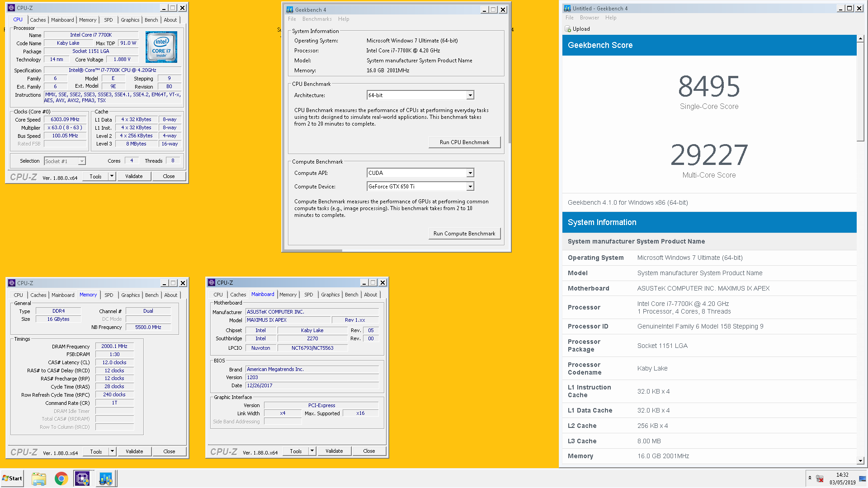Open the Architecture 64-bit dropdown
This screenshot has height=488, width=868.
(x=470, y=95)
